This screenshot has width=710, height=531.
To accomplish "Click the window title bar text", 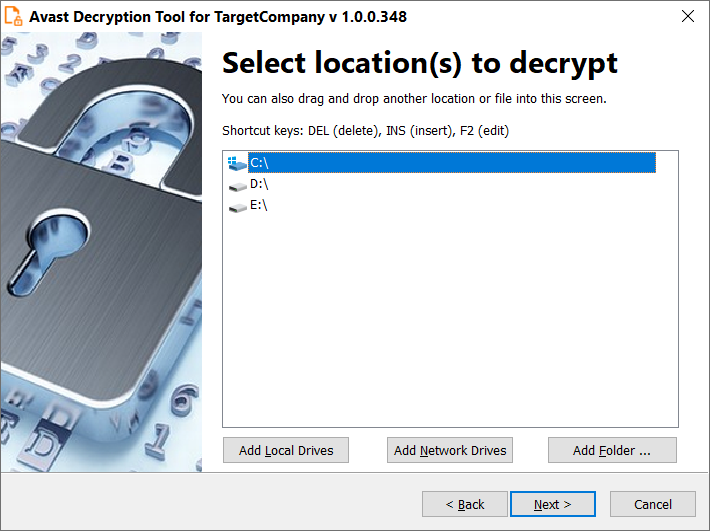I will (x=218, y=17).
